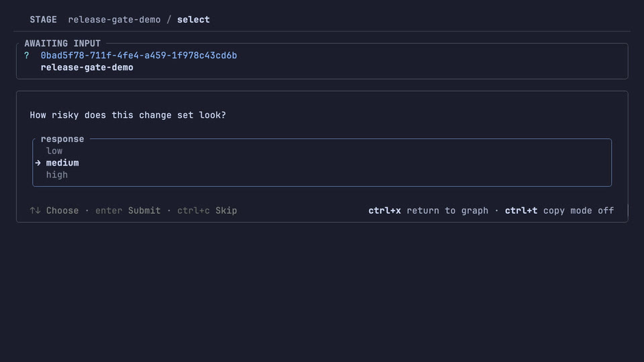Click the 'ctrl+c Skip' hint

[x=207, y=210]
